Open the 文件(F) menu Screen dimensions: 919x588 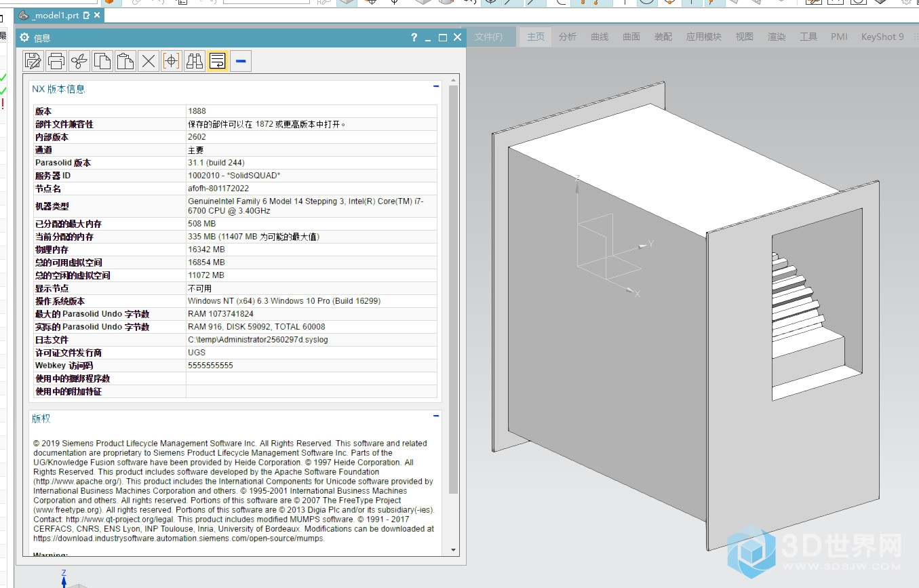click(x=488, y=37)
